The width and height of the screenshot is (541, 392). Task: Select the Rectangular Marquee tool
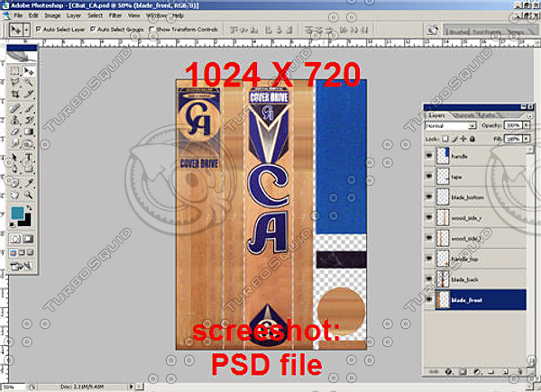pos(14,71)
